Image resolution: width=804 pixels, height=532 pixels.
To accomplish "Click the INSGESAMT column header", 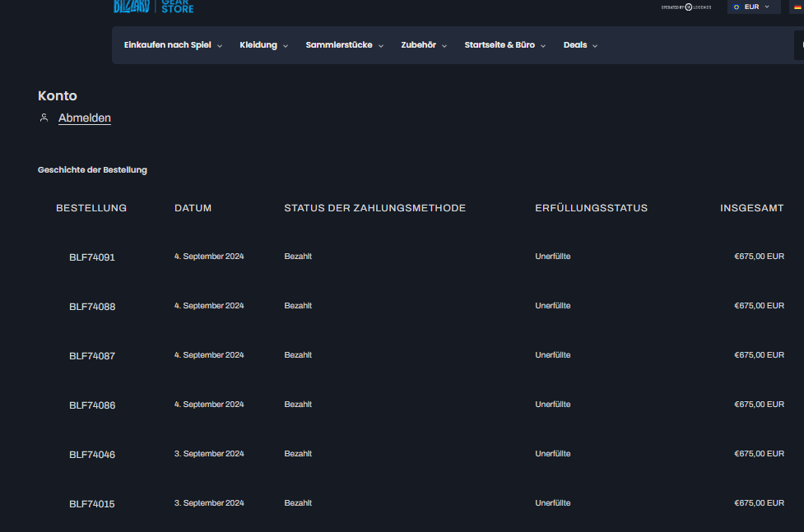I will pyautogui.click(x=751, y=208).
